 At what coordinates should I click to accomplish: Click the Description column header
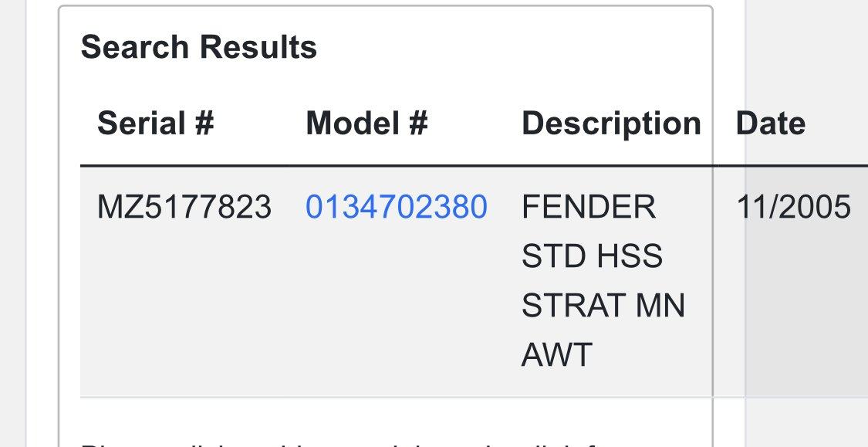tap(611, 124)
